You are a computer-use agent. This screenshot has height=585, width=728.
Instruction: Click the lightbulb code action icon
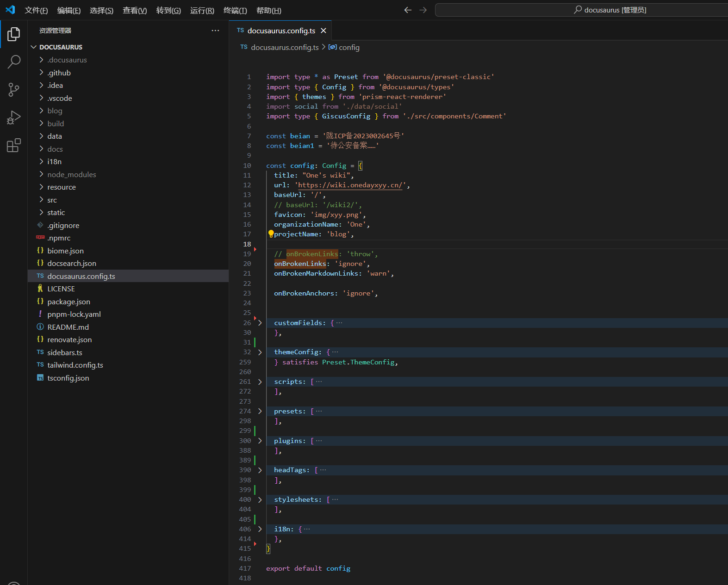point(271,234)
